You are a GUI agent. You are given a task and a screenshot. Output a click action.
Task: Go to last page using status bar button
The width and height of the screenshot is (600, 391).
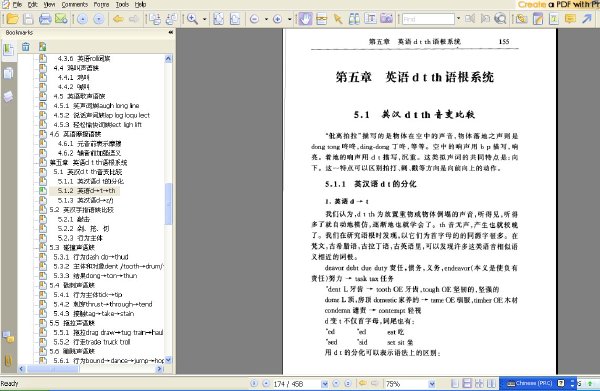[348, 383]
